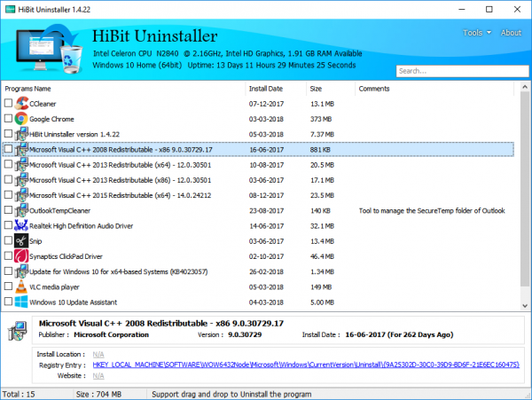The image size is (532, 400).
Task: Tick the Realtek High Definition Audio Driver checkbox
Action: point(9,225)
